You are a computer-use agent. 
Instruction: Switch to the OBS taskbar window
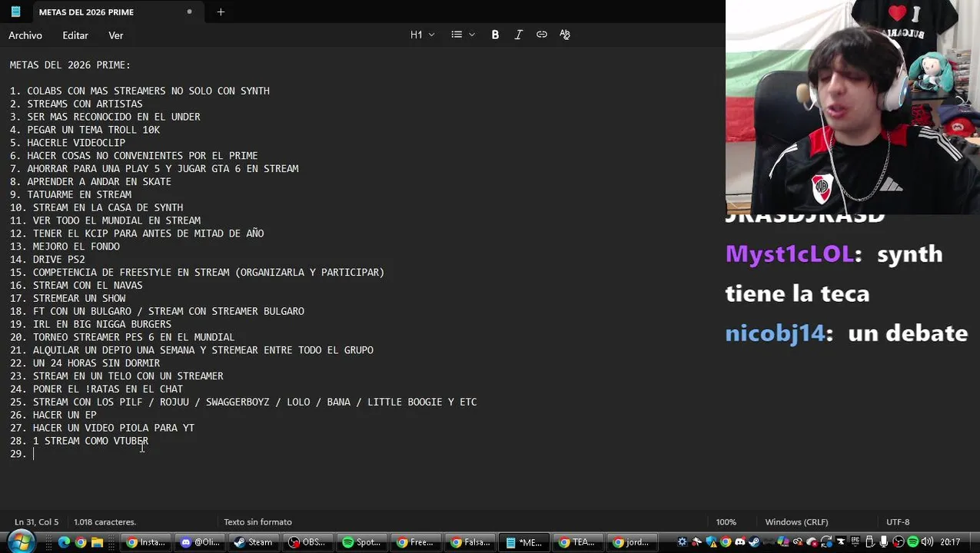click(307, 542)
